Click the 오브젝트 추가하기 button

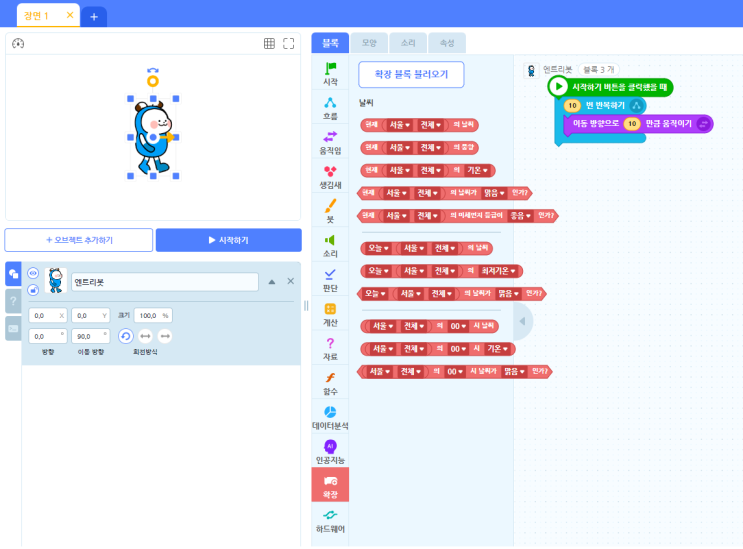[x=79, y=240]
